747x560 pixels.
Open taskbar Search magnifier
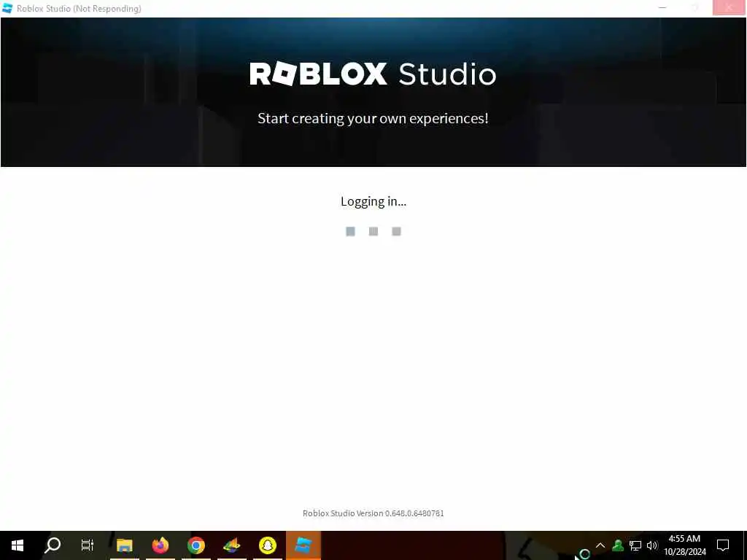coord(53,545)
